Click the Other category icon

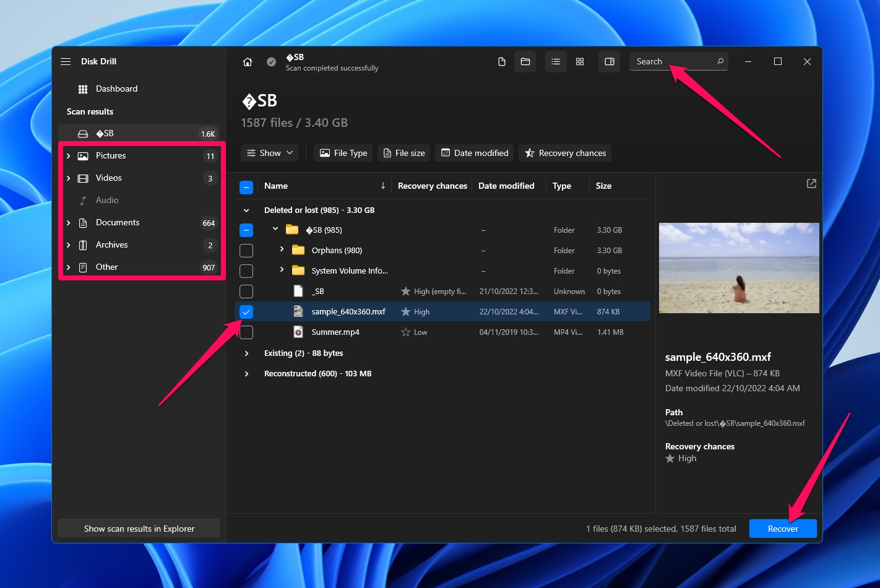click(83, 267)
